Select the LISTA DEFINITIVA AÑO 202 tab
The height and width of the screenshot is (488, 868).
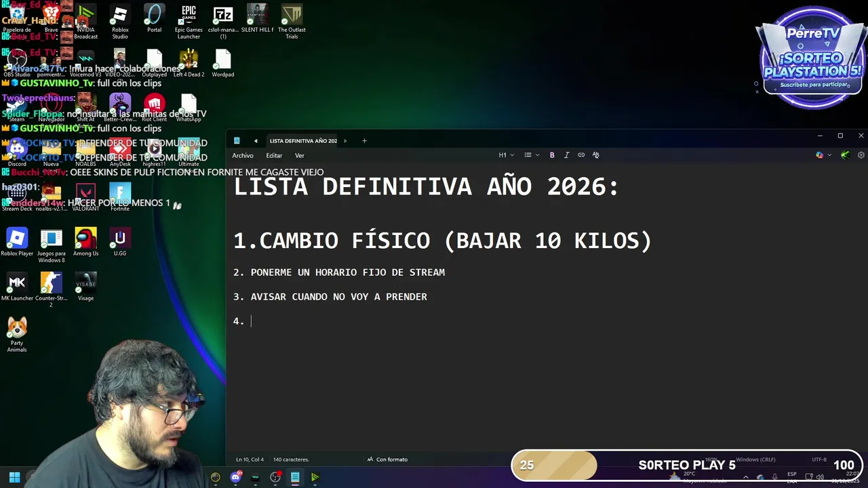coord(303,141)
